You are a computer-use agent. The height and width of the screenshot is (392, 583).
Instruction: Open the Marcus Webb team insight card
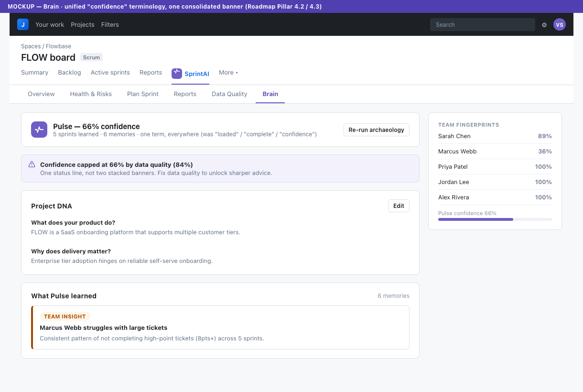pyautogui.click(x=220, y=327)
